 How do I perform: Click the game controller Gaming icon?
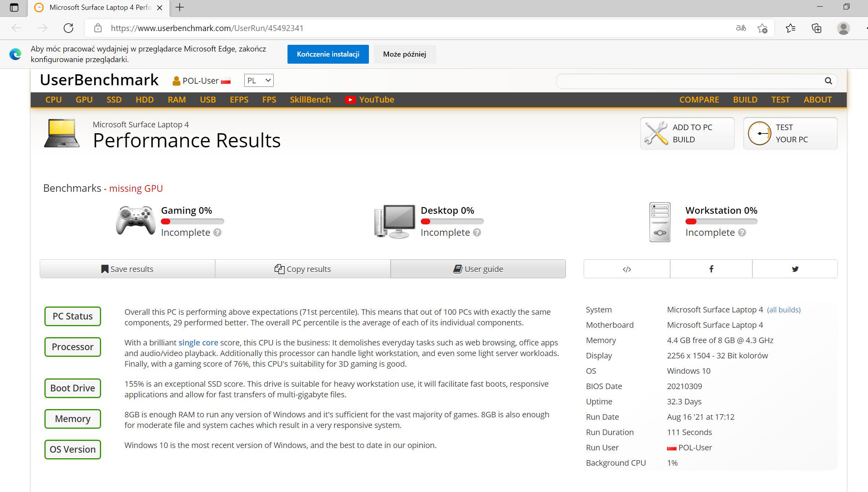point(136,221)
